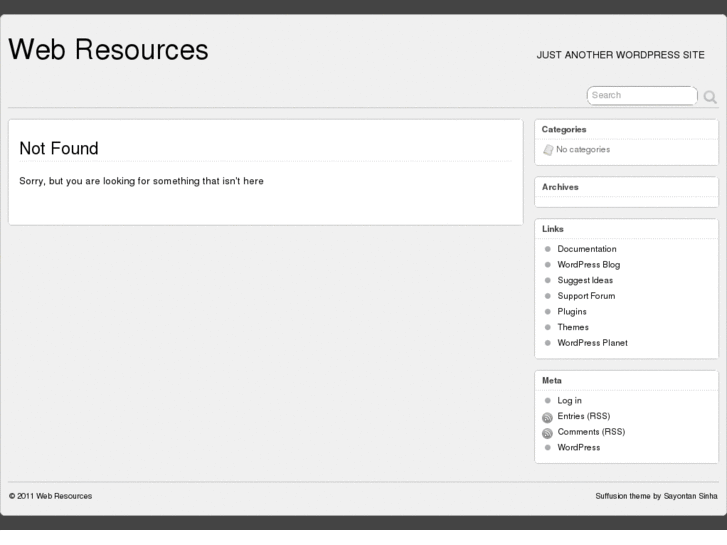The height and width of the screenshot is (545, 727).
Task: Visit the WordPress Blog link
Action: (588, 265)
